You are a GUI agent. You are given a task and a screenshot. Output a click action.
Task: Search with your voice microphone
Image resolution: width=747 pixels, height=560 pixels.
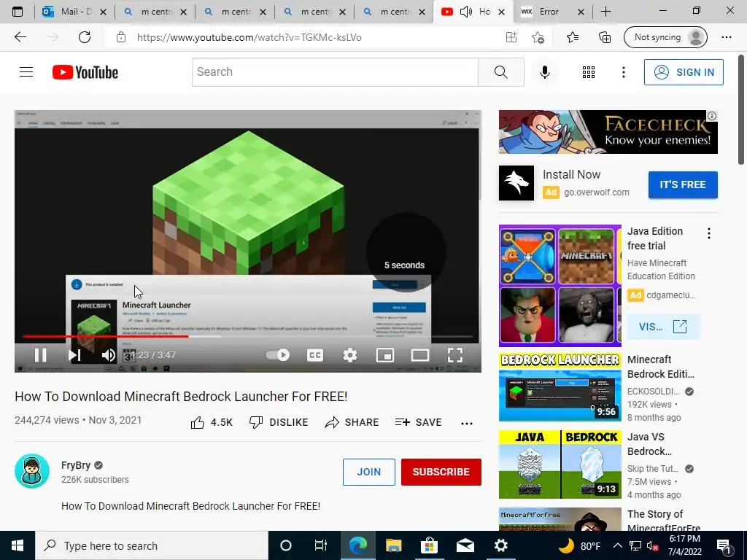(544, 72)
